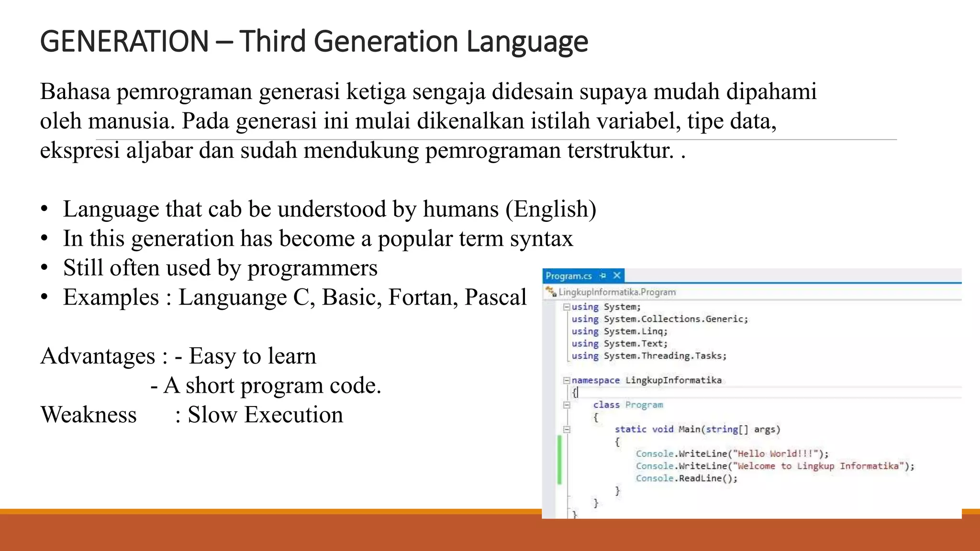Close the Program.cs tab with the X
Image resolution: width=980 pixels, height=551 pixels.
pyautogui.click(x=617, y=275)
